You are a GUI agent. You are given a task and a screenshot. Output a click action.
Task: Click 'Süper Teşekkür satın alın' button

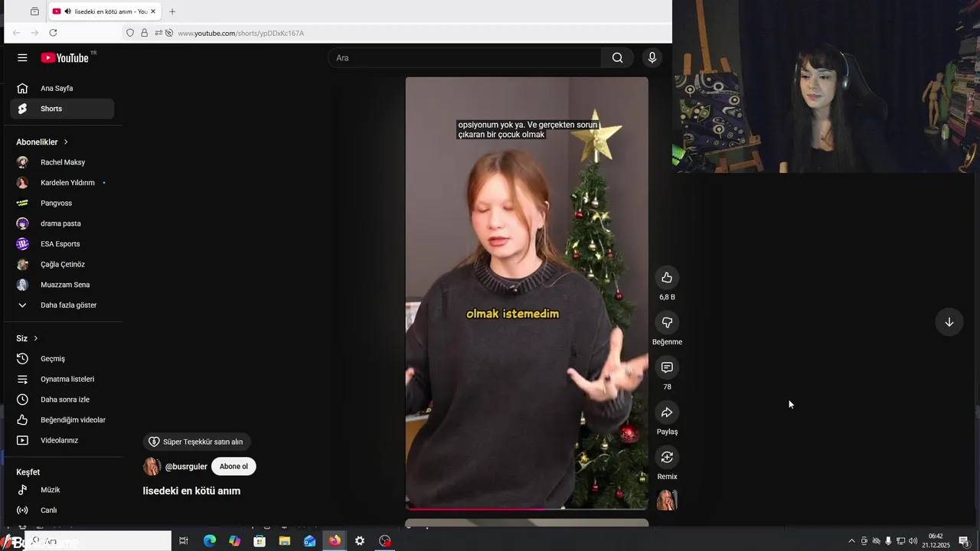(196, 442)
